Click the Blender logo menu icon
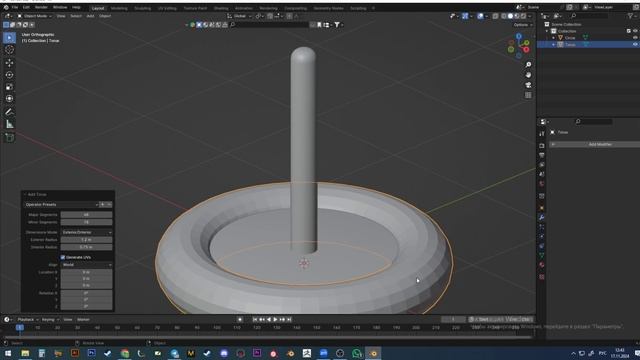Image resolution: width=640 pixels, height=360 pixels. pos(6,7)
